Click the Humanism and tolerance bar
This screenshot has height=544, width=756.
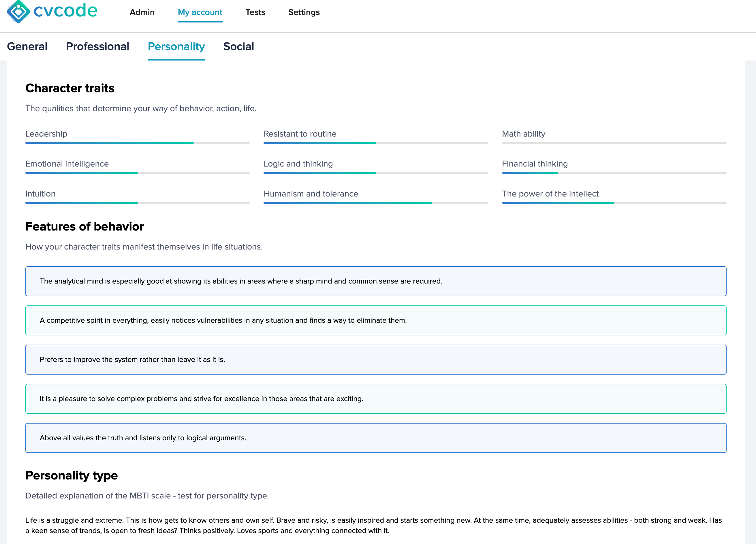click(x=376, y=203)
